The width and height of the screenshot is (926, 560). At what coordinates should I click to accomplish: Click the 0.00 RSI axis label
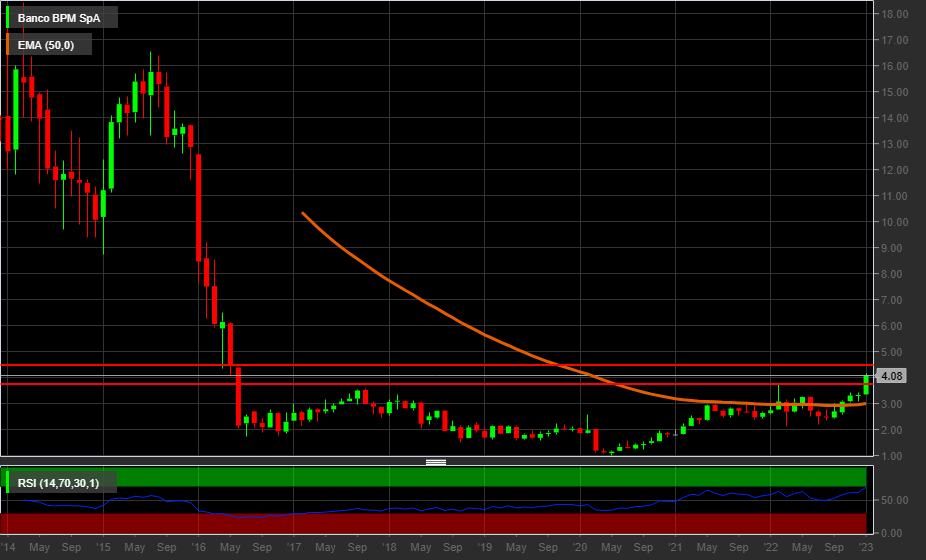coord(892,533)
